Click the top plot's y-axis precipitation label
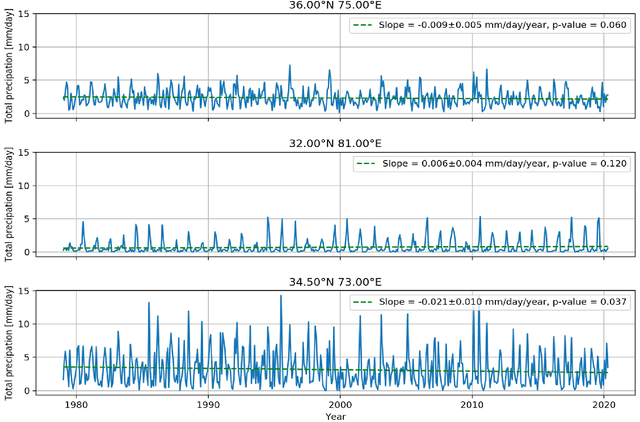This screenshot has height=422, width=640. coord(9,66)
